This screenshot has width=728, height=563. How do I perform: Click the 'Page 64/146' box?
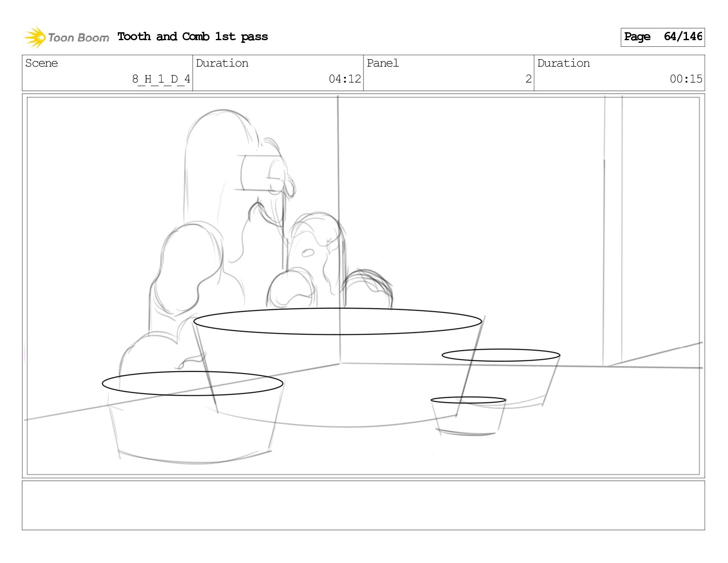[662, 37]
